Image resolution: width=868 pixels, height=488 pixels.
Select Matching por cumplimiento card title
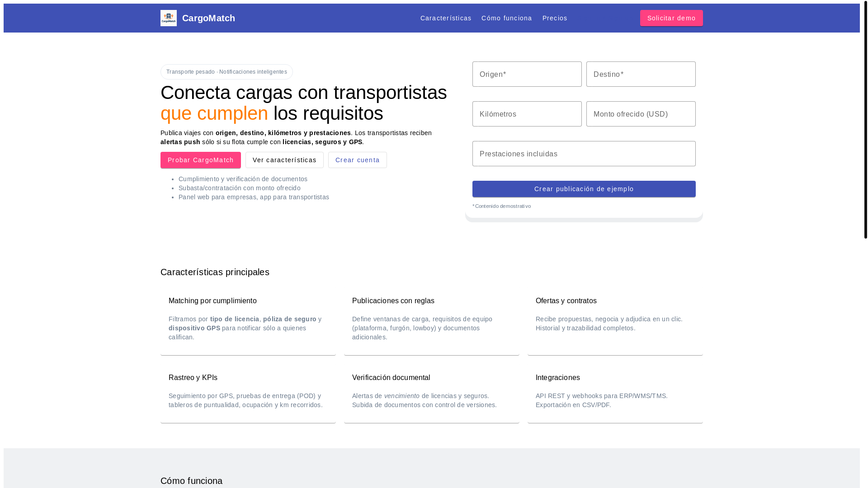click(x=212, y=301)
